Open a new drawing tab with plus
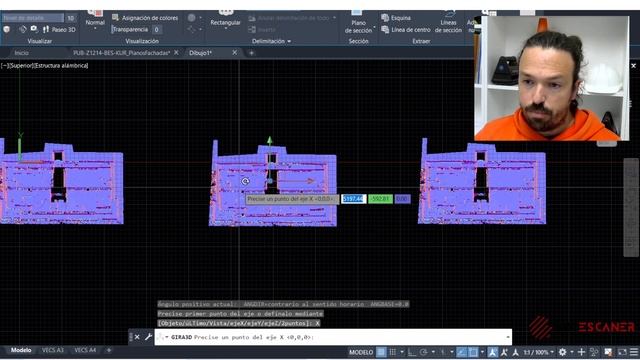This screenshot has width=640, height=360. 251,53
